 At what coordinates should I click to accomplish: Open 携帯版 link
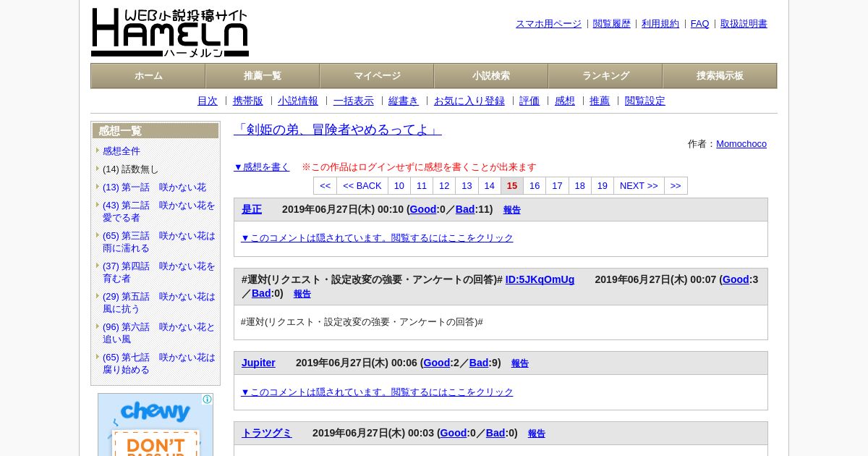[x=248, y=101]
